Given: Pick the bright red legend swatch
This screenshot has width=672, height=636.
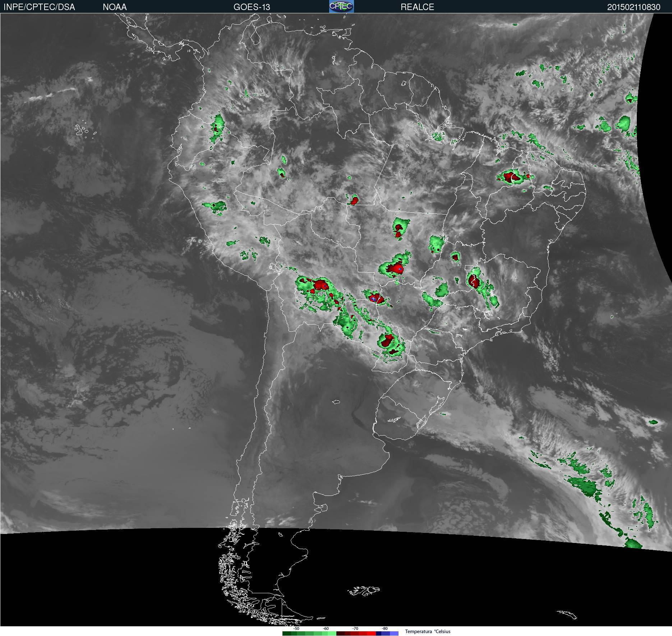Looking at the screenshot, I should click(372, 633).
